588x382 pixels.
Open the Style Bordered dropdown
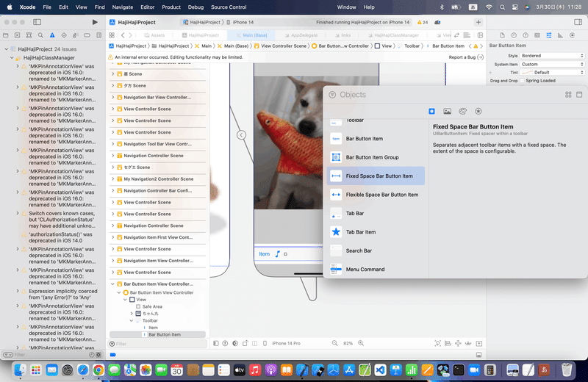tap(553, 56)
